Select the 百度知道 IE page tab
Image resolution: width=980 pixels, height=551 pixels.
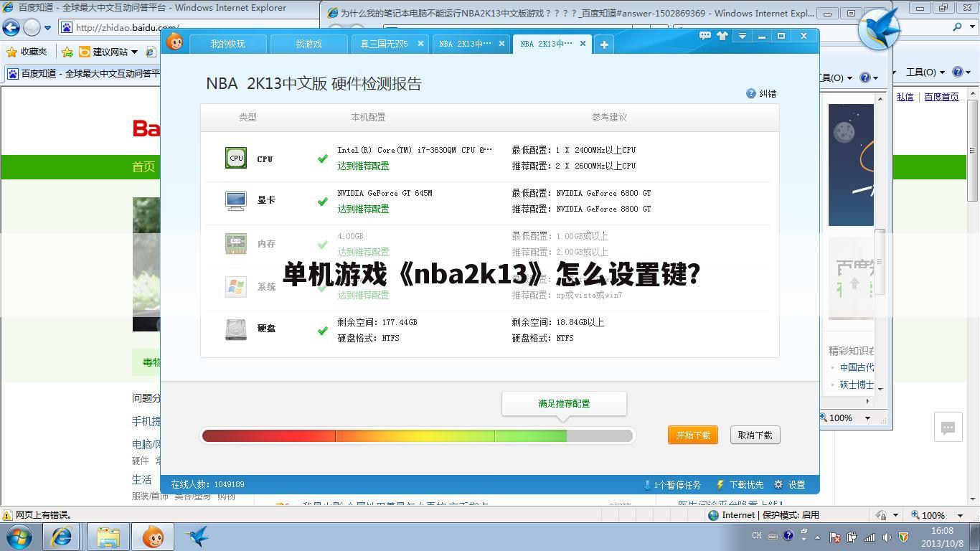[83, 73]
